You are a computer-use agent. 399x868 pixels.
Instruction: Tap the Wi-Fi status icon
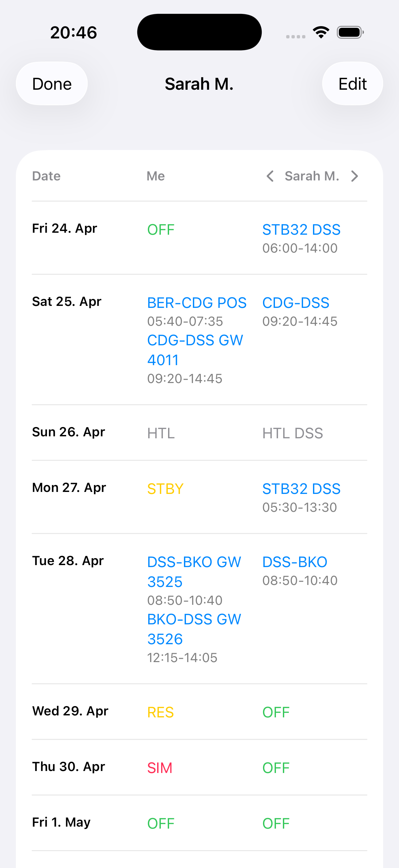click(x=321, y=32)
